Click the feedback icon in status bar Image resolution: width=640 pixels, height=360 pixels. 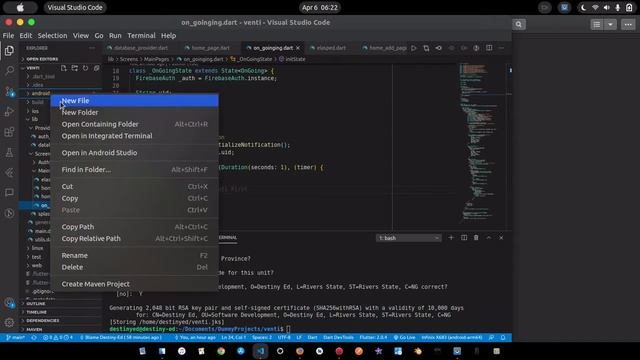(491, 338)
